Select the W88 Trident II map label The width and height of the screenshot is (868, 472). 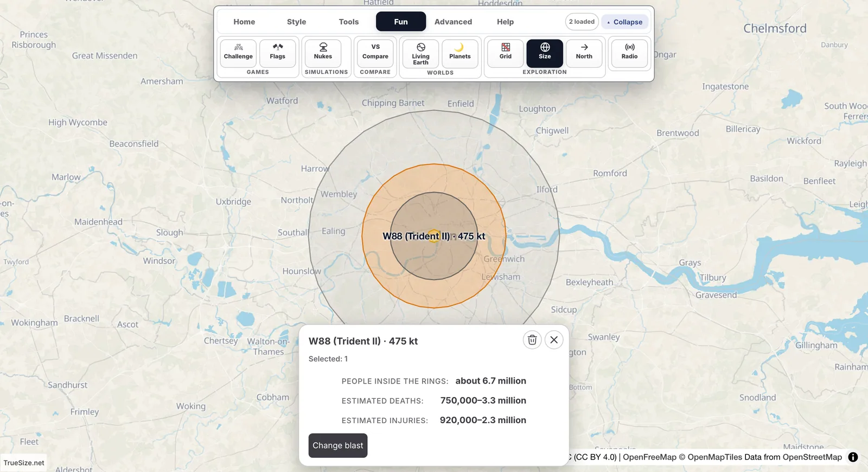point(434,236)
